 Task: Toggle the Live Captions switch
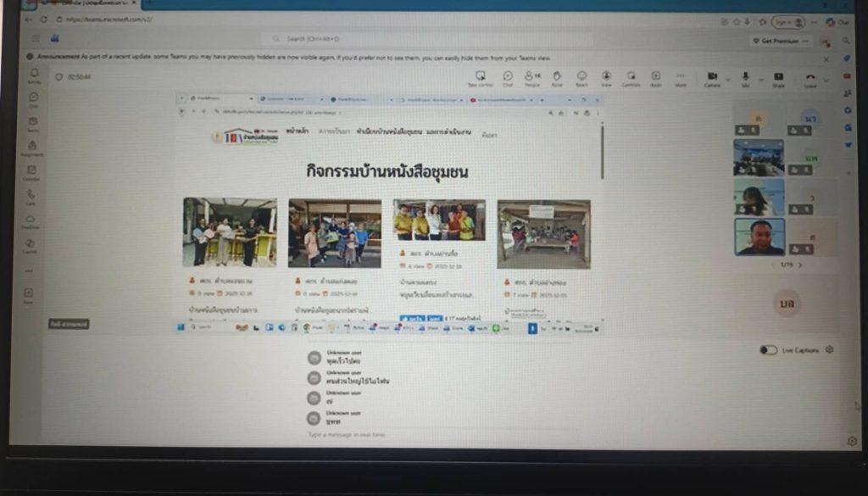tap(768, 349)
